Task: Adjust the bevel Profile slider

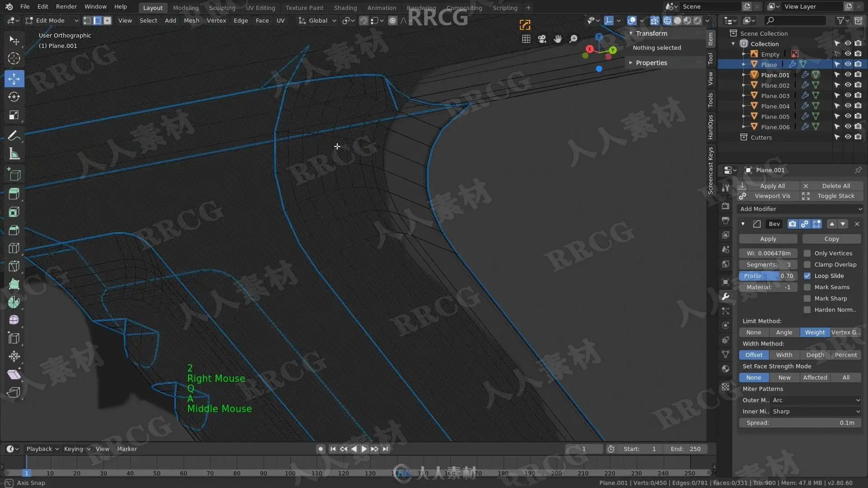Action: point(768,276)
